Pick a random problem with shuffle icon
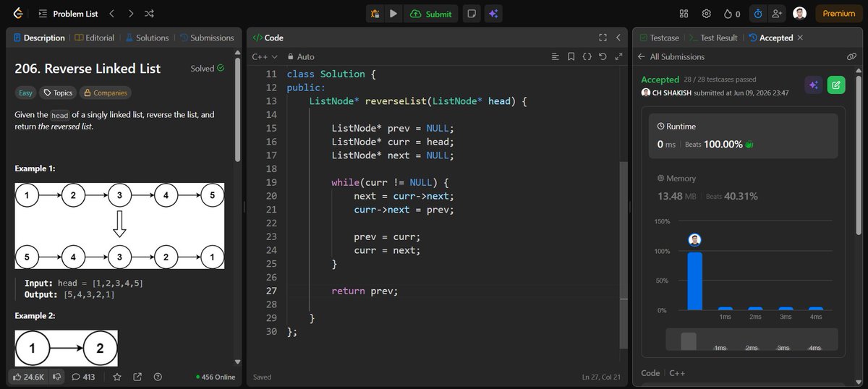Viewport: 868px width, 389px height. [149, 14]
